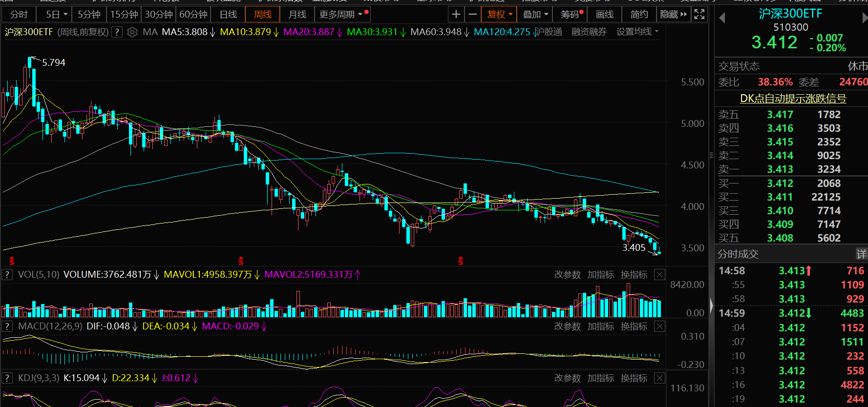Click the 融资融券 label

pos(589,32)
